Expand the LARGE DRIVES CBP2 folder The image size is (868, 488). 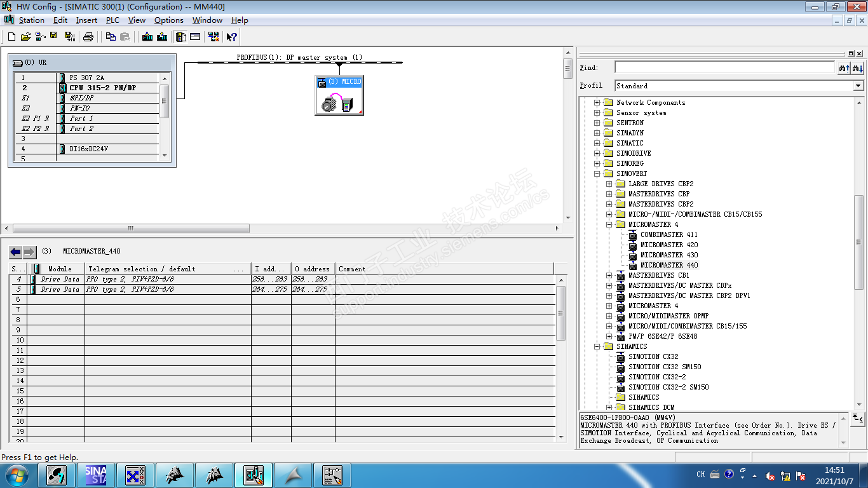pos(609,184)
